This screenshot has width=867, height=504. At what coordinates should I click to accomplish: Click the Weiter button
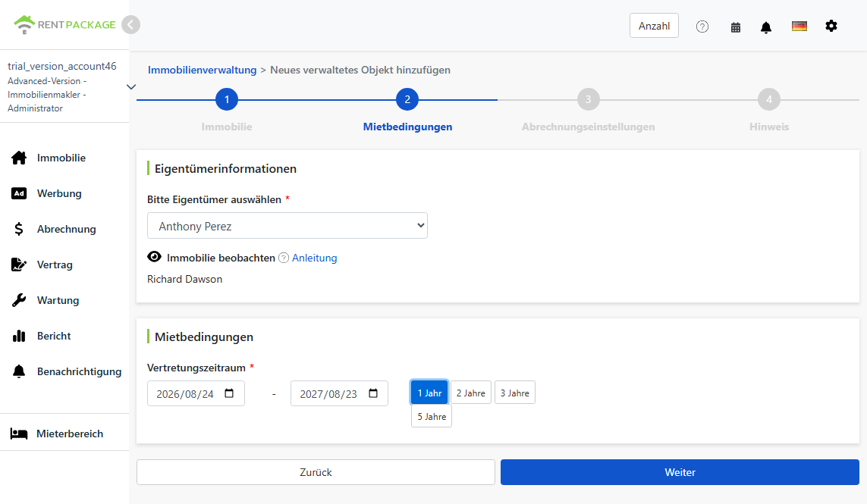pyautogui.click(x=680, y=472)
